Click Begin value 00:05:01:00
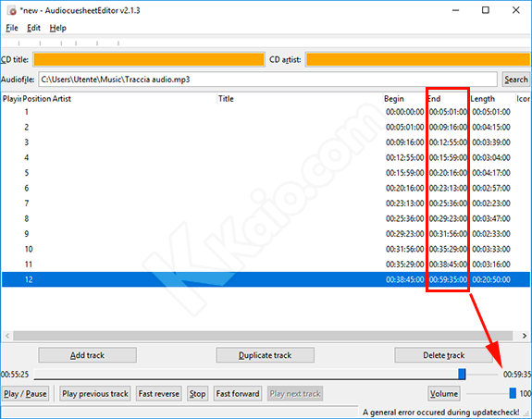 pyautogui.click(x=404, y=127)
